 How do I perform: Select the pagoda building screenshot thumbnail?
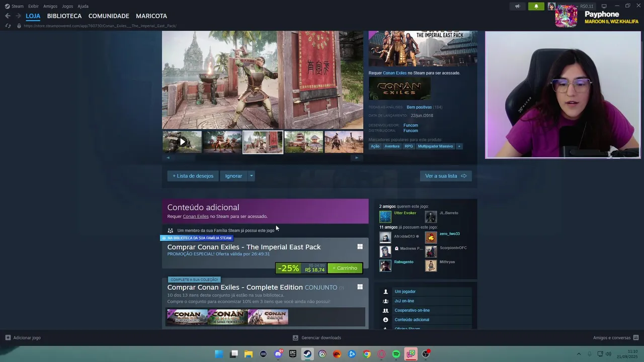303,142
